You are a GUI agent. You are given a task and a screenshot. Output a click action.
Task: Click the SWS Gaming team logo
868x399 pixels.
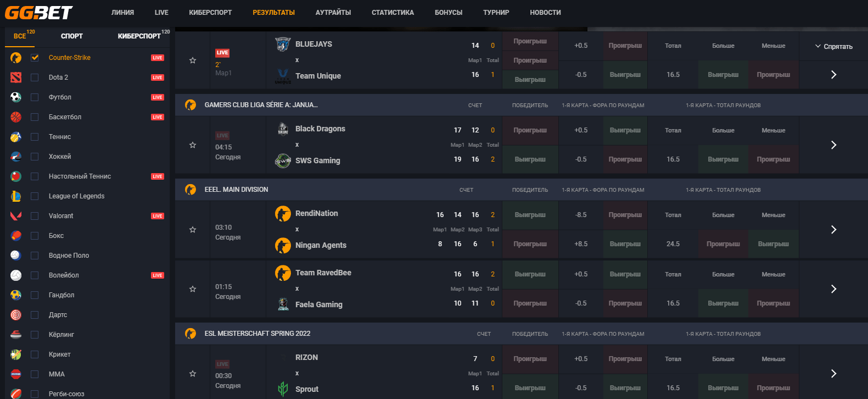[283, 161]
